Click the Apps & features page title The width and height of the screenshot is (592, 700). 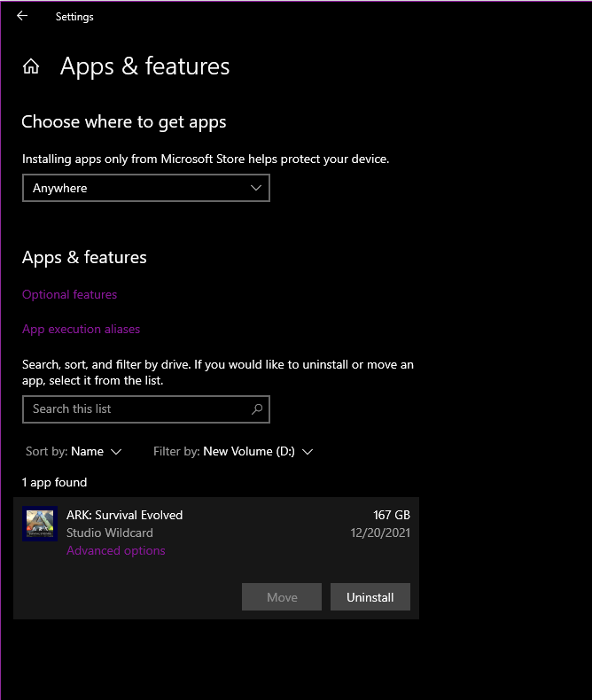(x=144, y=66)
